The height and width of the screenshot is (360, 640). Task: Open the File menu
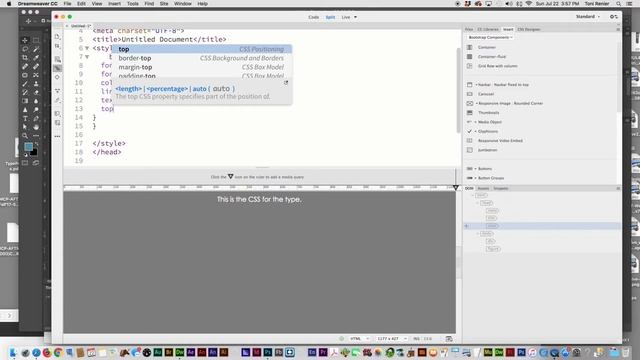point(67,4)
